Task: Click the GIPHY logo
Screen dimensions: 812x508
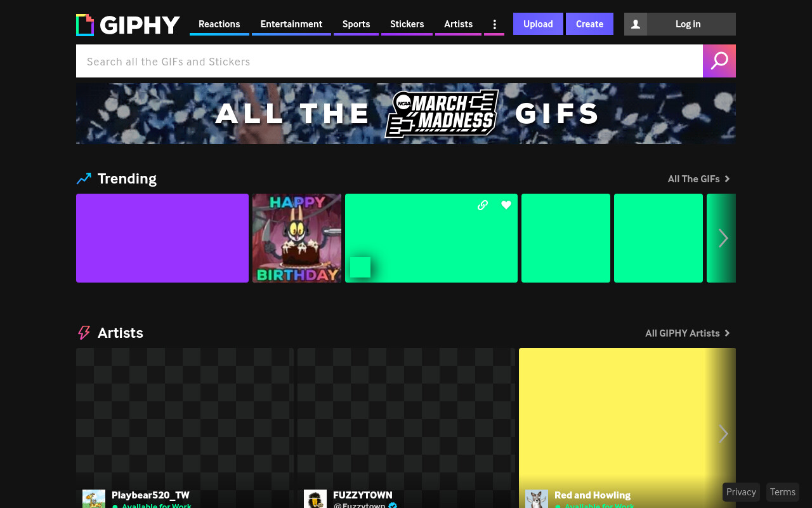Action: coord(128,25)
